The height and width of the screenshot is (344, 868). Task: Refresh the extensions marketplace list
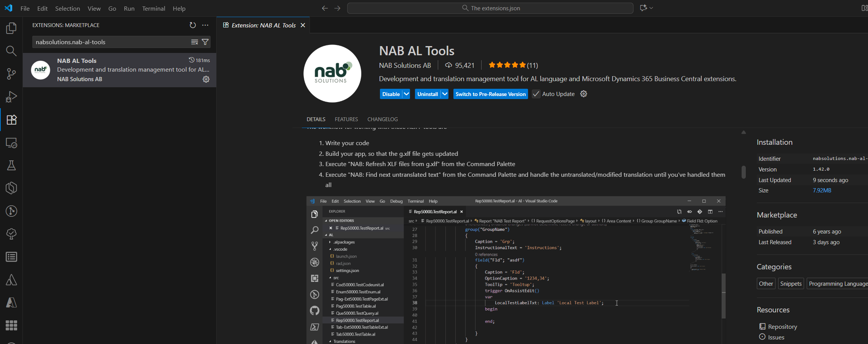pos(193,25)
